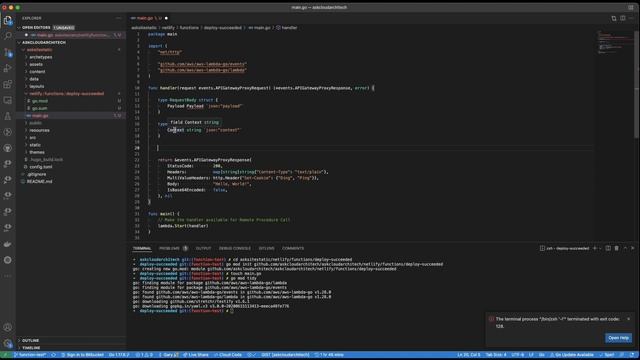Click the Explorer panel more actions ellipsis

(118, 18)
